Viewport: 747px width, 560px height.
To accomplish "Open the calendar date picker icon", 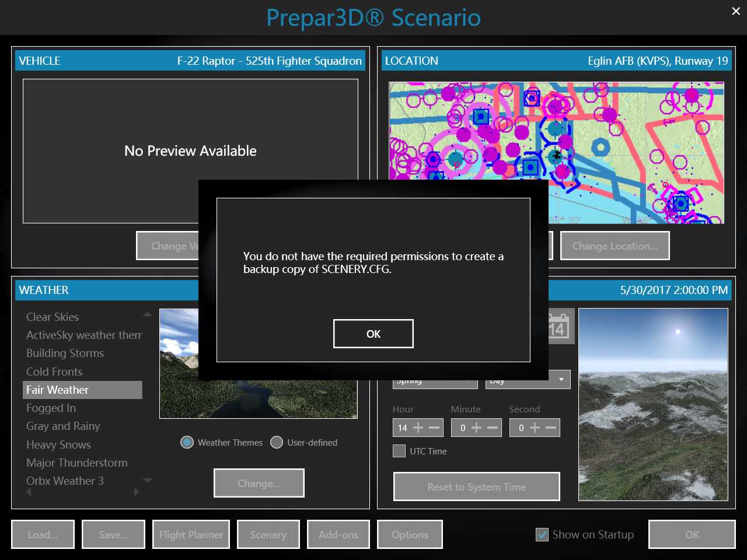I will point(559,327).
